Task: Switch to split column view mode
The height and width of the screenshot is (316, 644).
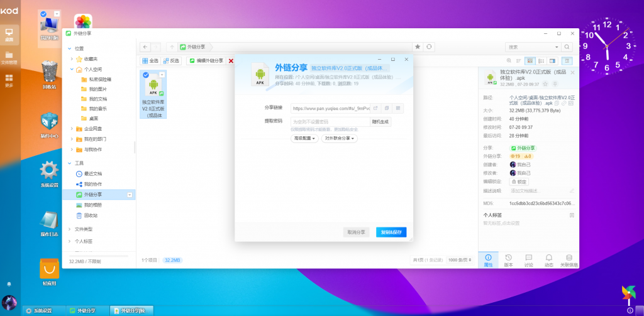Action: point(552,61)
